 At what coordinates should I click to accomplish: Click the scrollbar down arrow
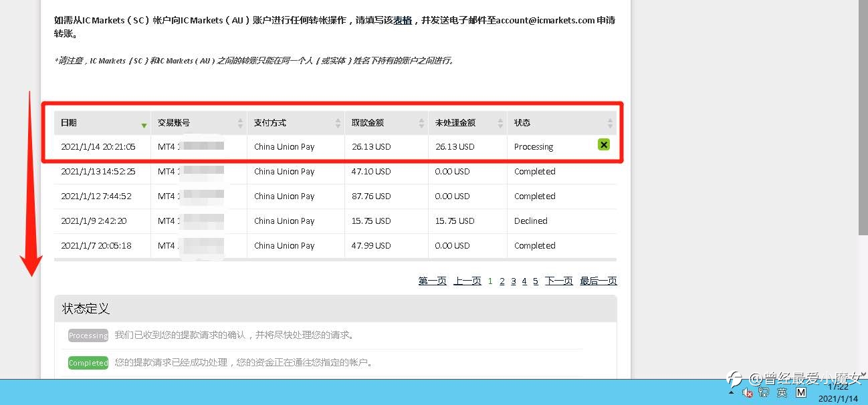863,374
